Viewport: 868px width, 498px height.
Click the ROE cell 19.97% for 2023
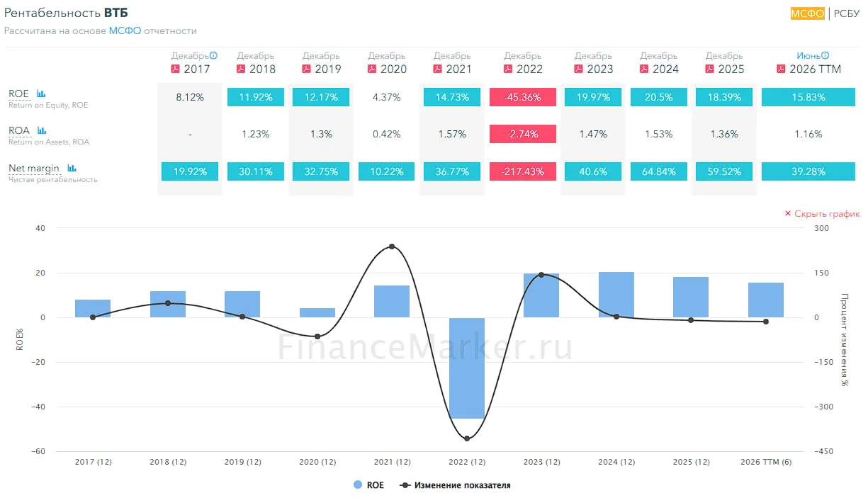pyautogui.click(x=593, y=97)
